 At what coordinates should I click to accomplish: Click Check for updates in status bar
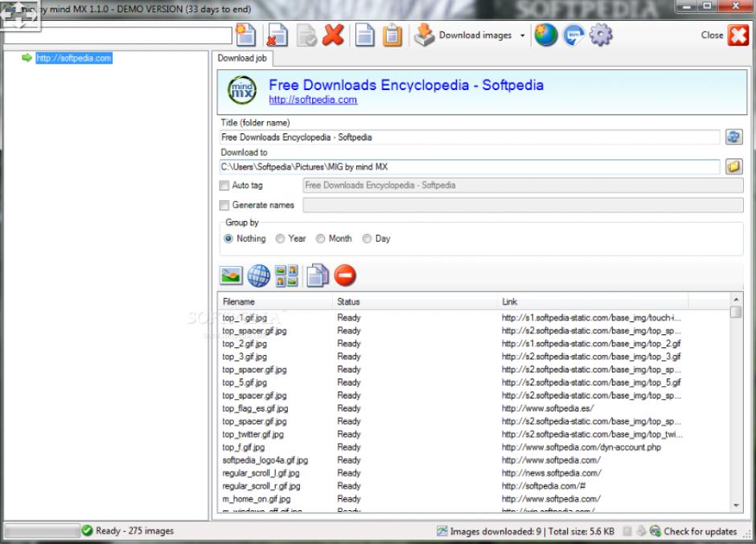(700, 531)
